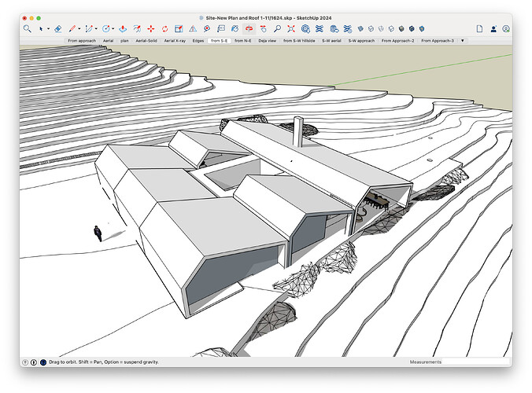The image size is (532, 393).
Task: Expand the shapes tool dropdown arrow
Action: (x=113, y=29)
